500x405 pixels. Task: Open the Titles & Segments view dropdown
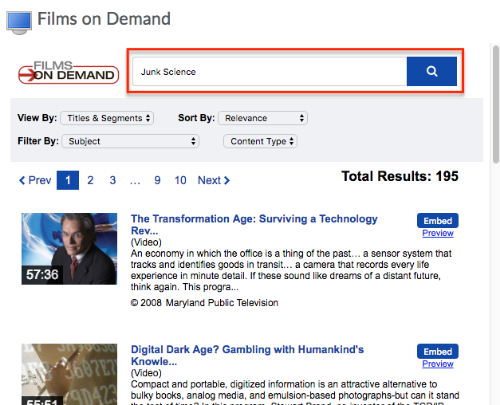click(107, 118)
